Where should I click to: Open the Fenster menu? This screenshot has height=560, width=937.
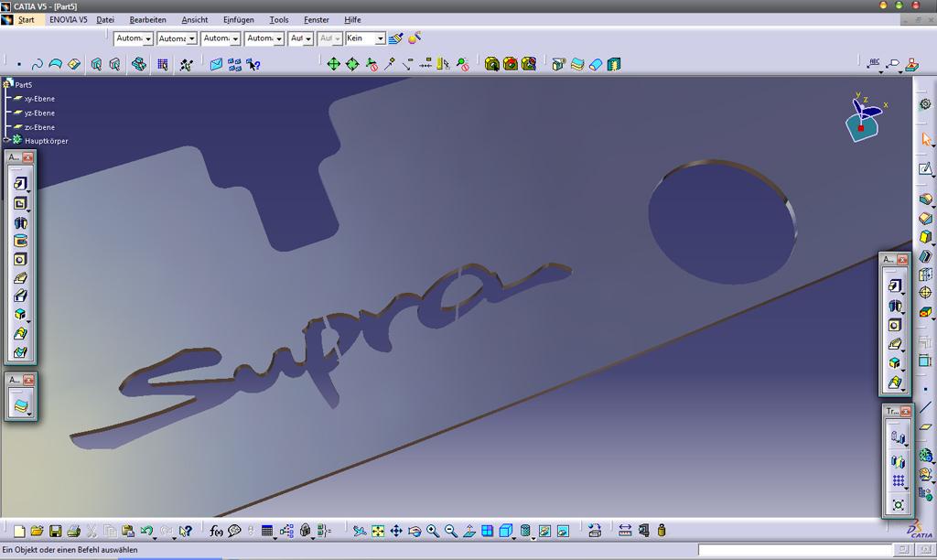click(x=316, y=20)
